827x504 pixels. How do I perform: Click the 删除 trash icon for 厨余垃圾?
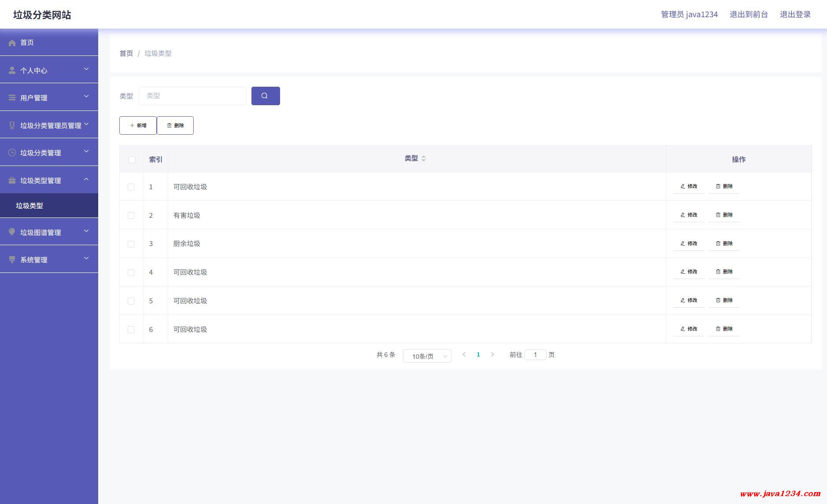point(718,243)
